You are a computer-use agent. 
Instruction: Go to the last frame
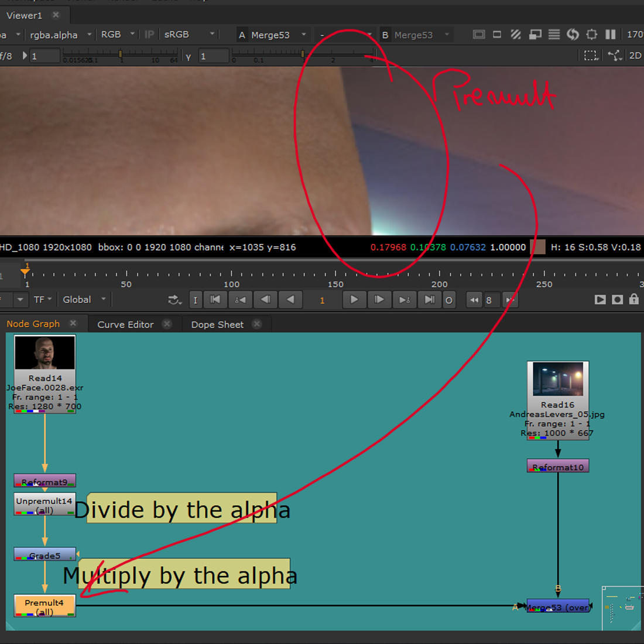(430, 300)
